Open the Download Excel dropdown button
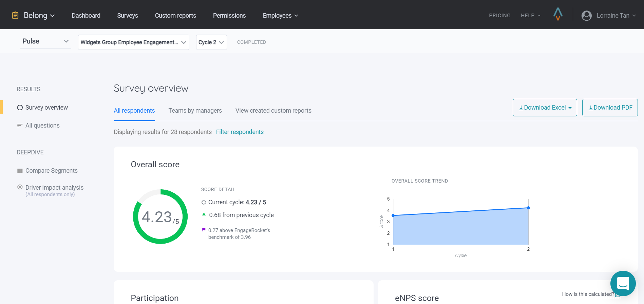 [545, 108]
